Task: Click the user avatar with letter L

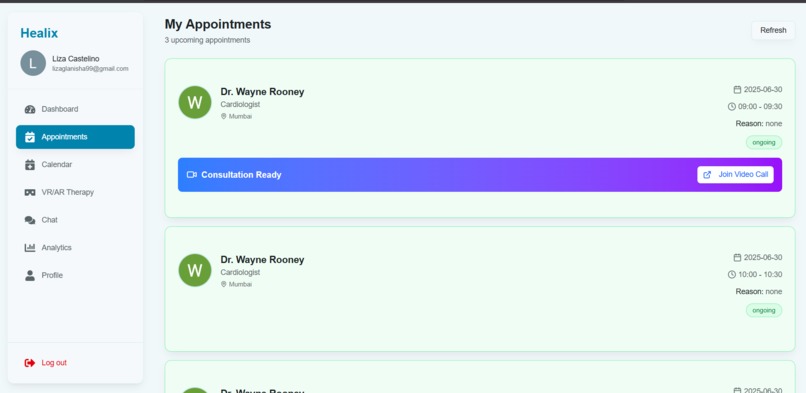Action: (x=33, y=63)
